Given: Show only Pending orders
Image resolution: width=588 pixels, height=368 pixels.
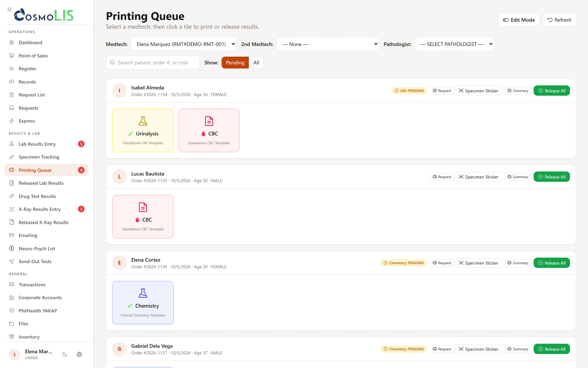Looking at the screenshot, I should 235,63.
